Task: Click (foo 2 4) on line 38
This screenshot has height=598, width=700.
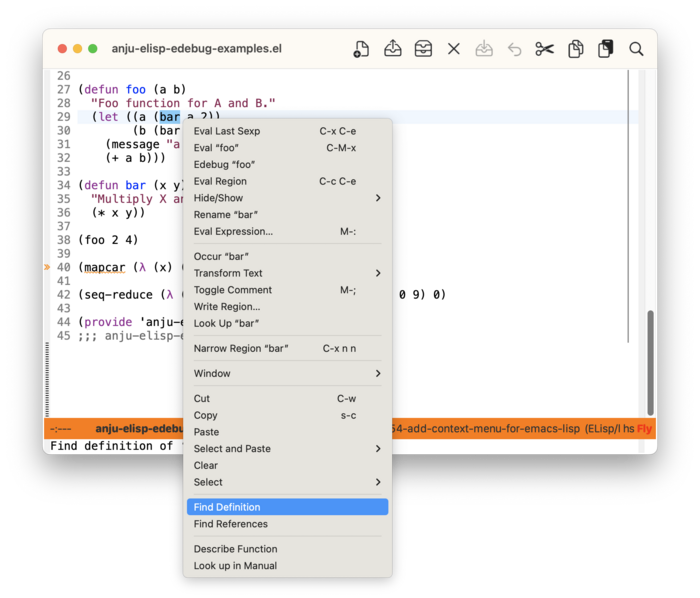Action: (108, 240)
